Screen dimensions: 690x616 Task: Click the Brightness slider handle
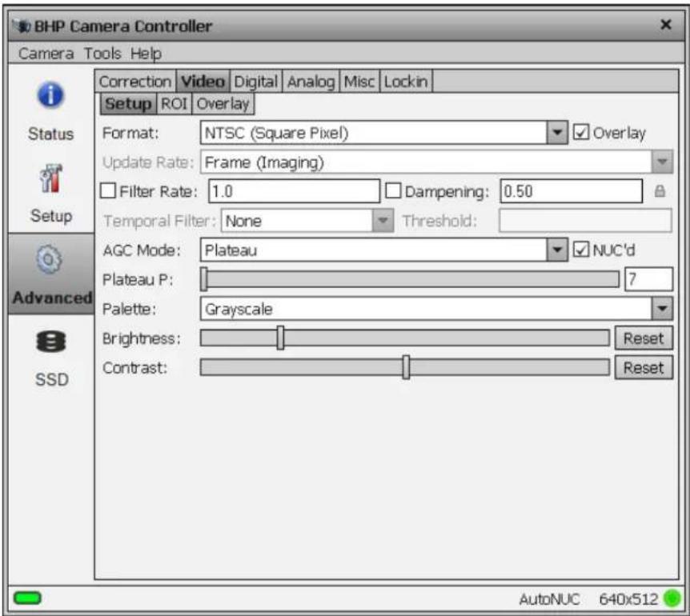[280, 338]
